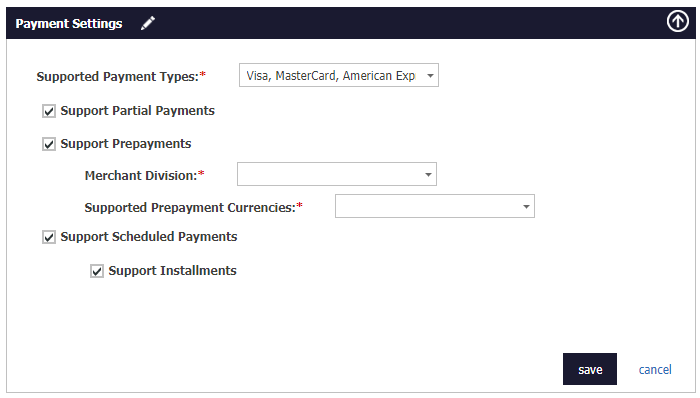Uncheck the Support Prepayments checkbox
The image size is (700, 398).
pyautogui.click(x=49, y=144)
